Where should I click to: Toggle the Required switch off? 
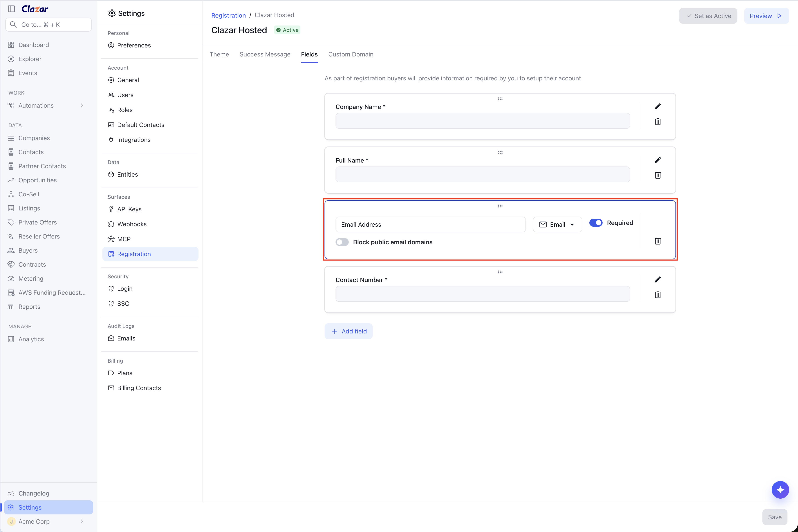(x=596, y=223)
